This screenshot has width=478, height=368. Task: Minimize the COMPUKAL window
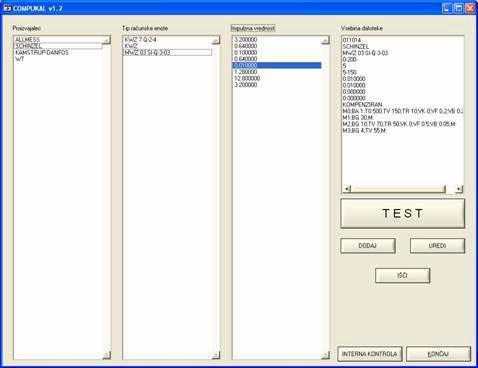(447, 8)
